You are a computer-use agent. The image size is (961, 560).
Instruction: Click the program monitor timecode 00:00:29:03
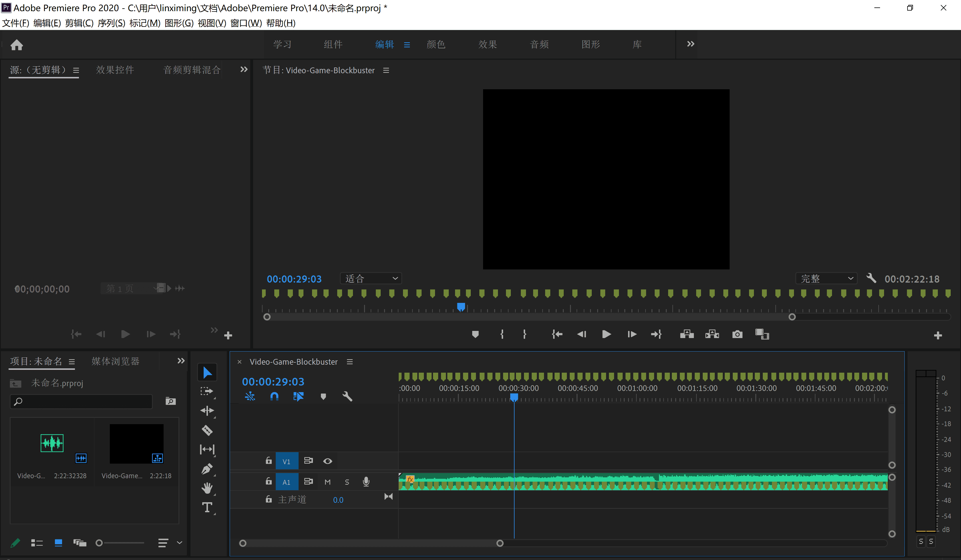point(294,279)
